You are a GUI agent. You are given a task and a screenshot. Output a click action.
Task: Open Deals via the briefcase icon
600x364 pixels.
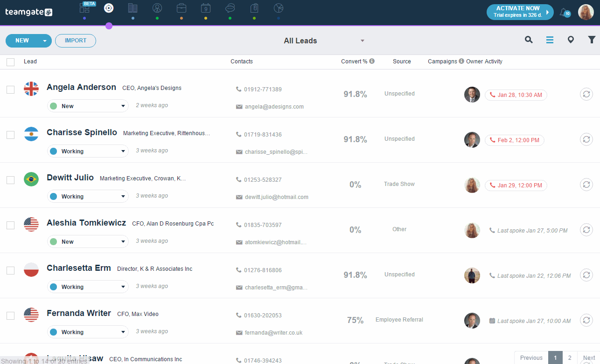tap(181, 8)
